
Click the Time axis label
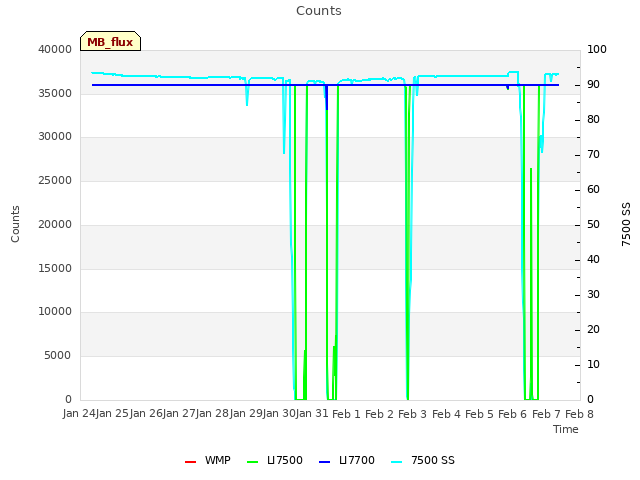click(x=566, y=429)
